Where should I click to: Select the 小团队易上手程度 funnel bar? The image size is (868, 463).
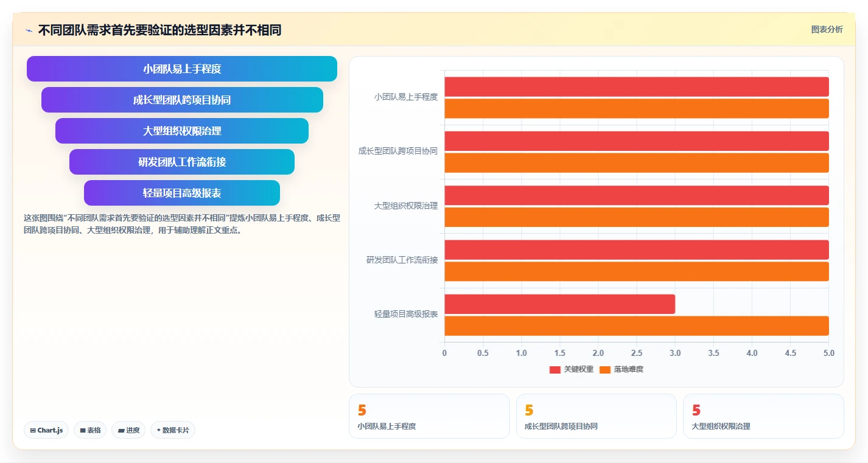click(182, 69)
